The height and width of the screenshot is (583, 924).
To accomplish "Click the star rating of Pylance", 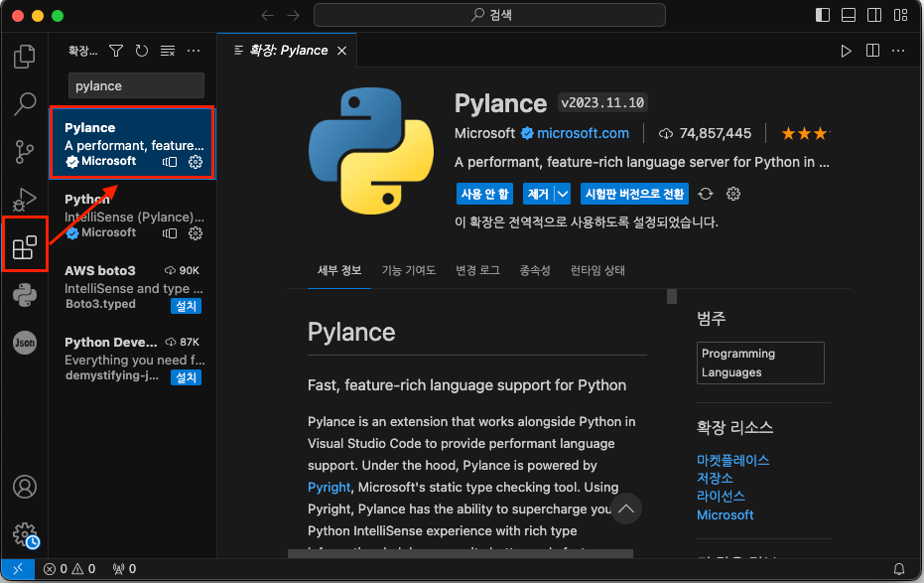I will pos(806,134).
